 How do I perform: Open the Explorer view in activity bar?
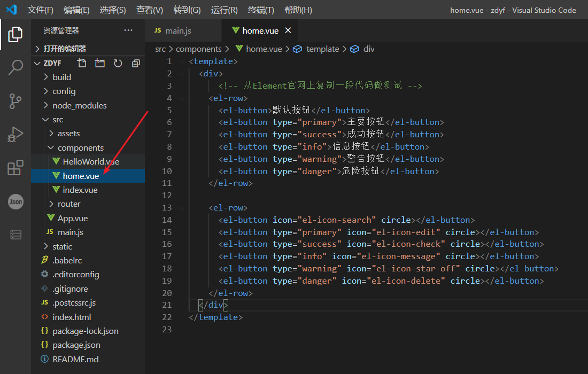pos(15,34)
